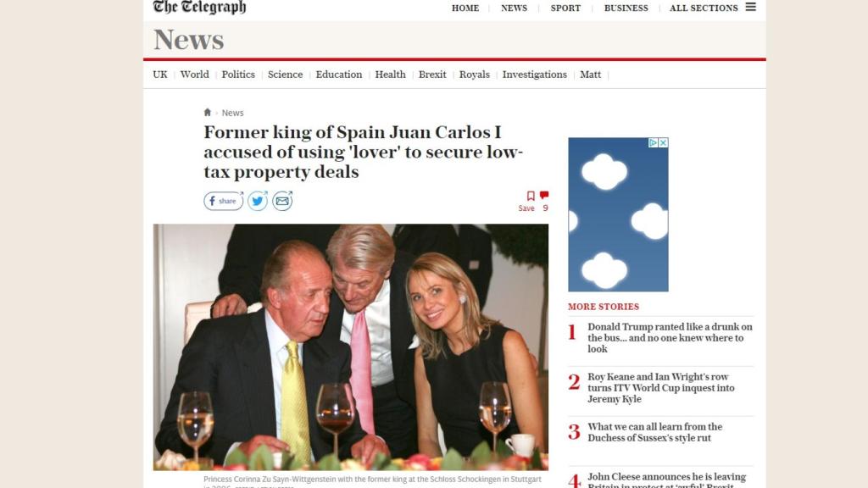Click The Telegraph logo
The width and height of the screenshot is (868, 488).
tap(199, 7)
